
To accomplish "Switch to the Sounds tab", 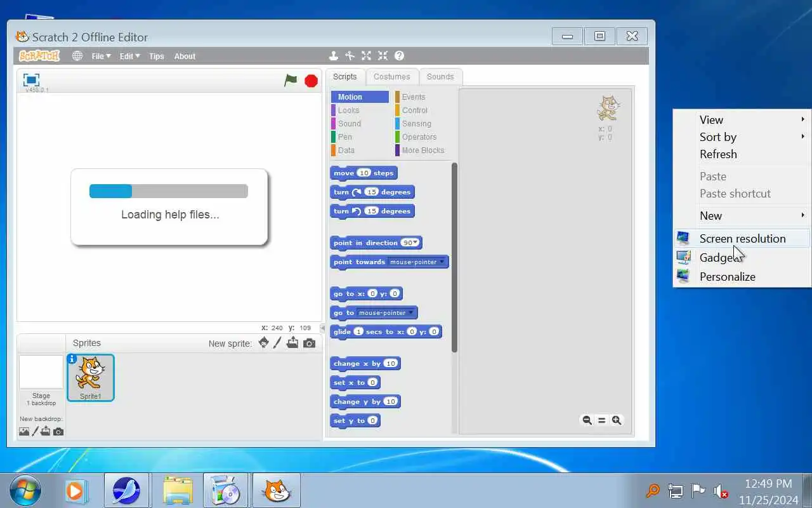I will [440, 77].
